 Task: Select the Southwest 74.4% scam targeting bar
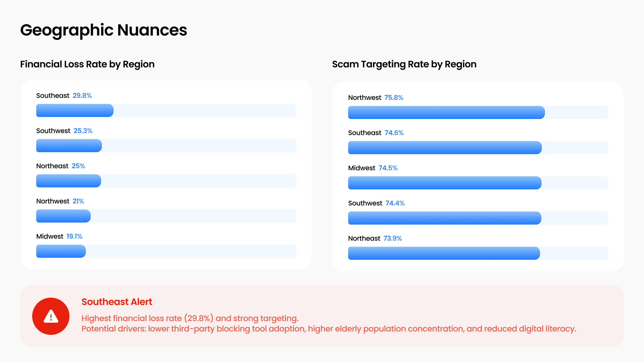(x=444, y=218)
